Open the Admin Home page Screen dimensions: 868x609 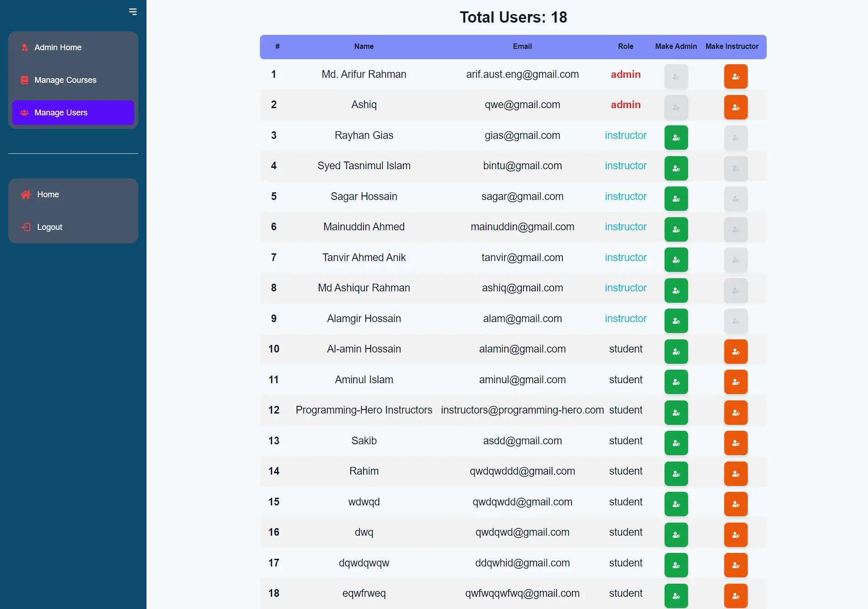[x=58, y=48]
